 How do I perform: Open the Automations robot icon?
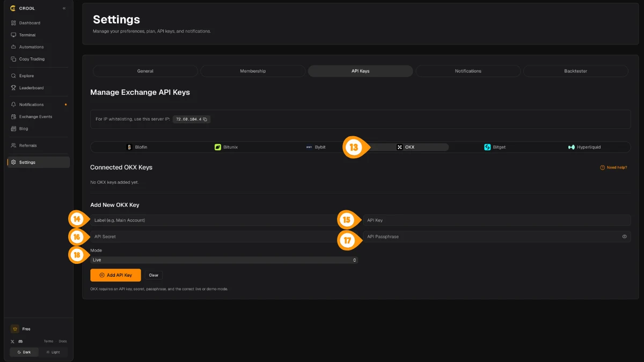tap(13, 47)
